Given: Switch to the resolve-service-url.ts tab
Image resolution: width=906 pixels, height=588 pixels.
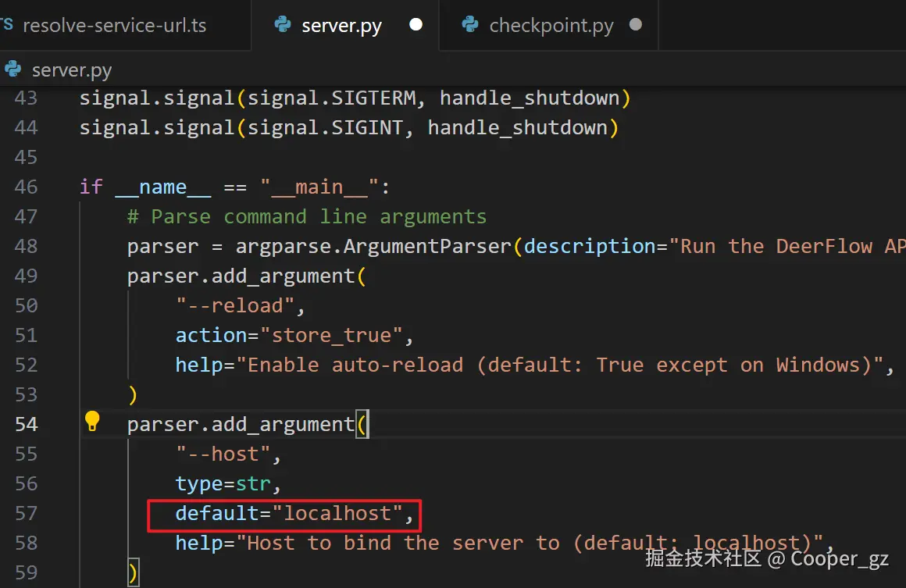Looking at the screenshot, I should [x=114, y=26].
